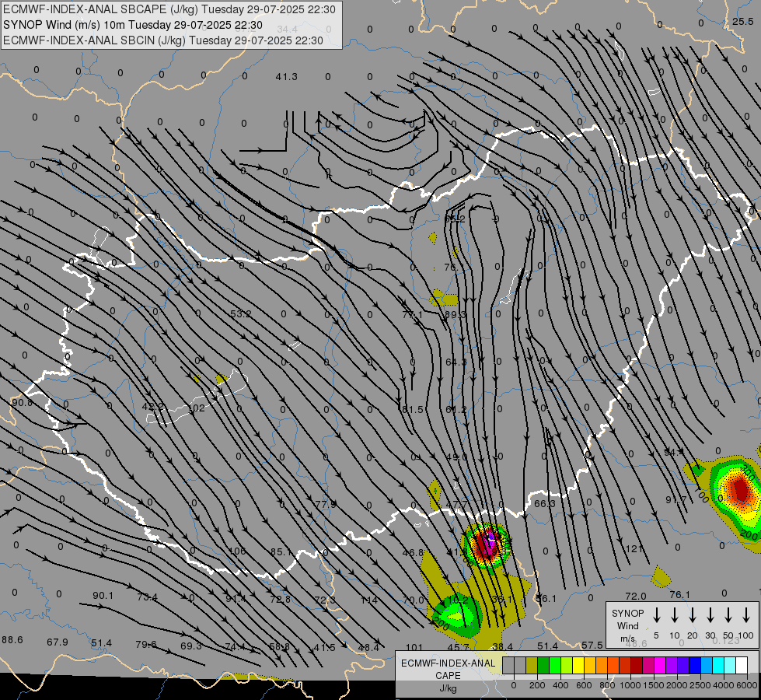Click the 102 value on the lake

click(196, 408)
